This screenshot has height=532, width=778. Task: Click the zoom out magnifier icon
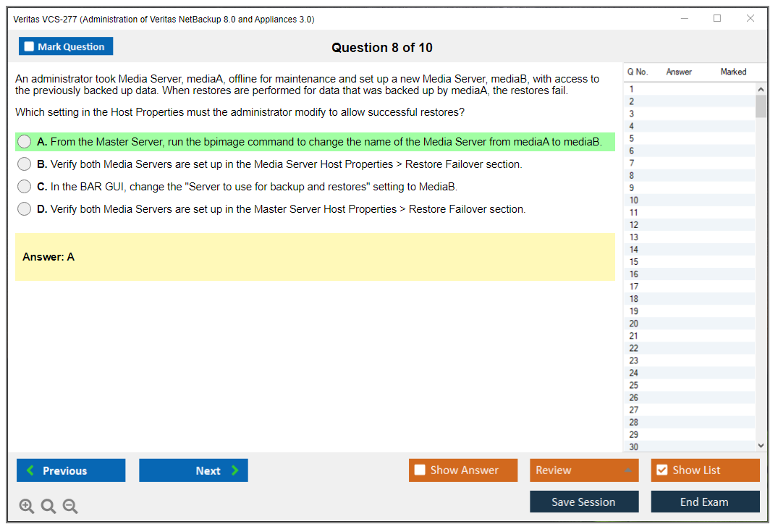(x=70, y=507)
